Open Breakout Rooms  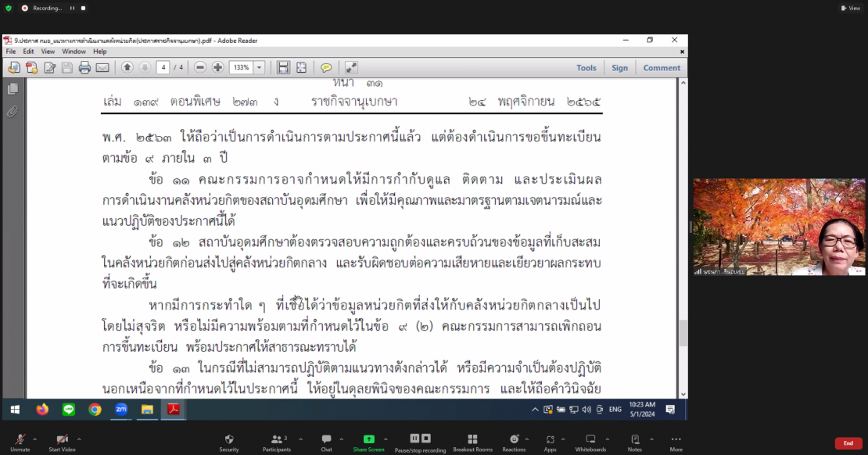click(473, 442)
